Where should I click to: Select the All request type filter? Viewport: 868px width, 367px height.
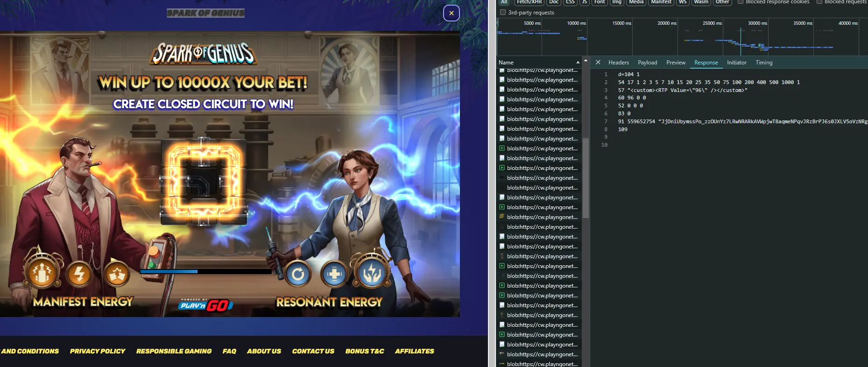click(x=504, y=2)
